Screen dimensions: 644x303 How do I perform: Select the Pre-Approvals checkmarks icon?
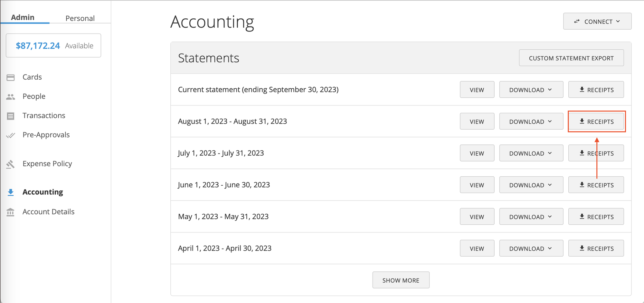tap(11, 135)
